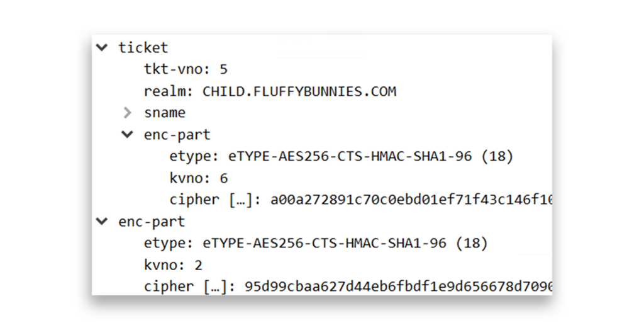Click the […] marker before the 95d99cba cipher

pos(215,287)
